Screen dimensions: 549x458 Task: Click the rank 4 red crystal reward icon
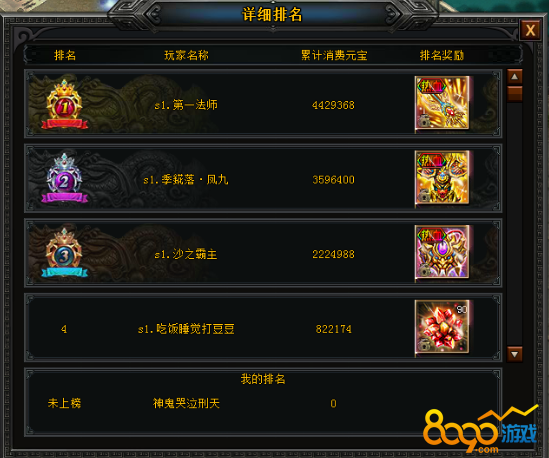click(442, 327)
